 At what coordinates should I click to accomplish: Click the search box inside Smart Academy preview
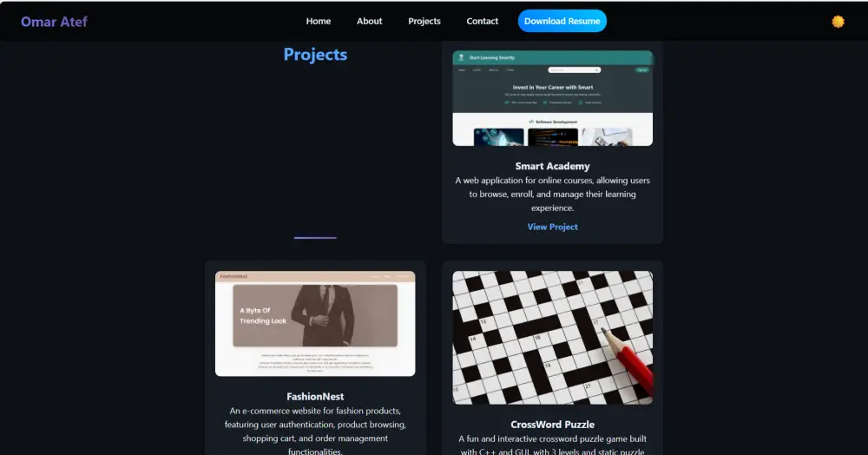point(574,69)
